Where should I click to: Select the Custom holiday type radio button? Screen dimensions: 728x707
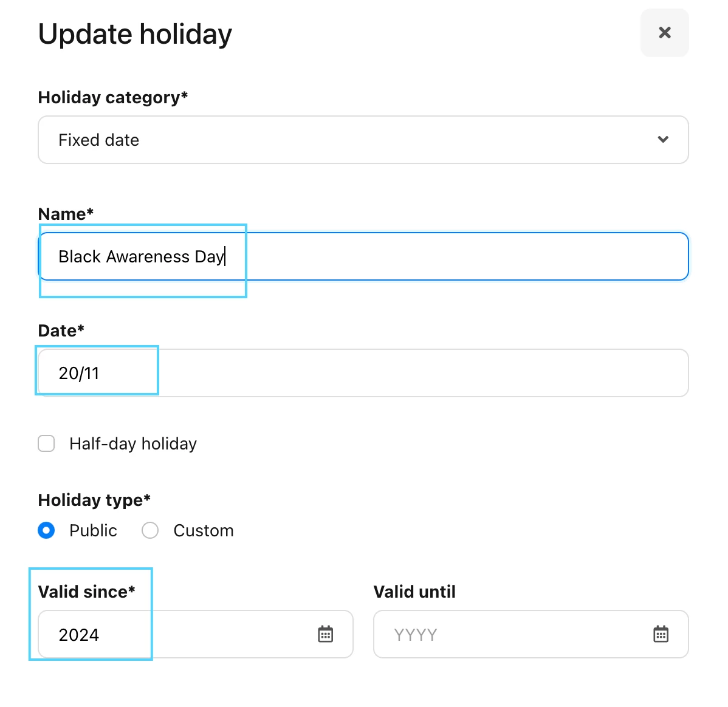pos(150,530)
